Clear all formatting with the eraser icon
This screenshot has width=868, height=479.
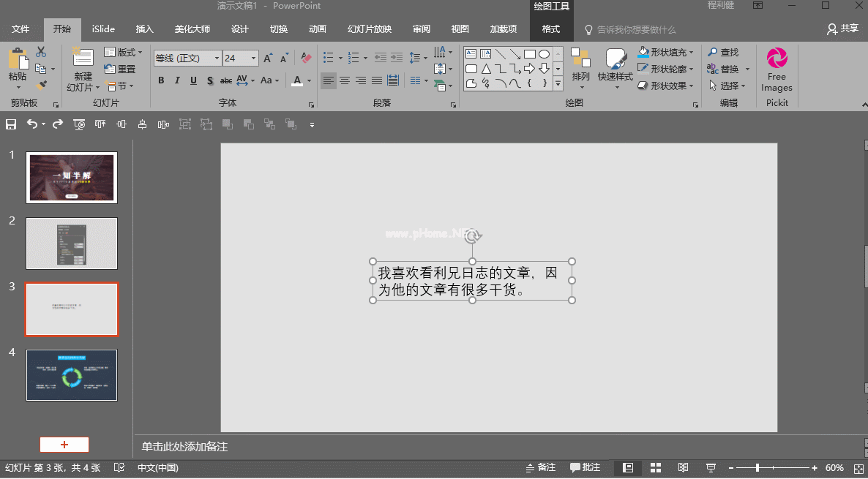tap(306, 58)
